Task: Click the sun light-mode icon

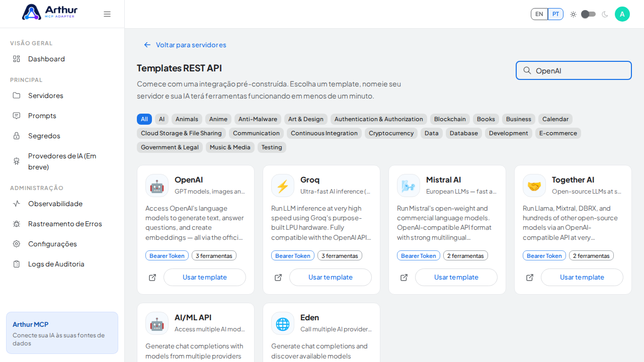Action: (573, 14)
